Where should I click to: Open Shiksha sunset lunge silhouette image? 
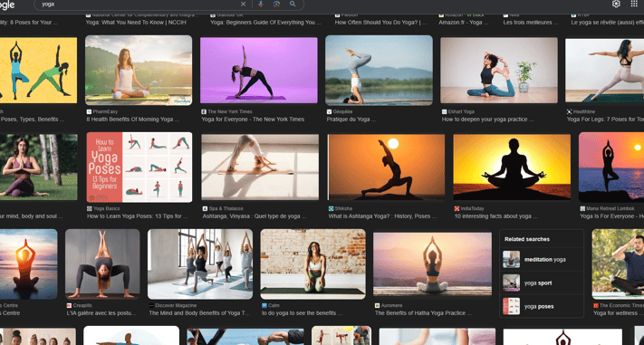point(386,168)
